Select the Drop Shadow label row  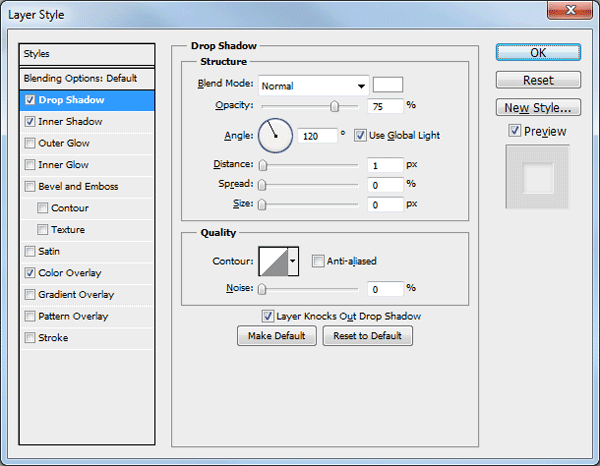pyautogui.click(x=71, y=100)
